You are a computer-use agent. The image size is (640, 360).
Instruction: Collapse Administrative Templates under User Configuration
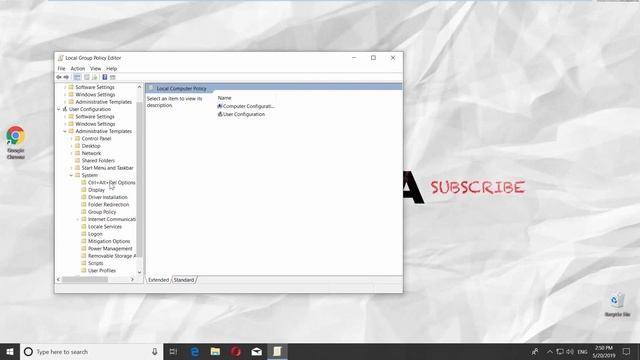tap(65, 131)
